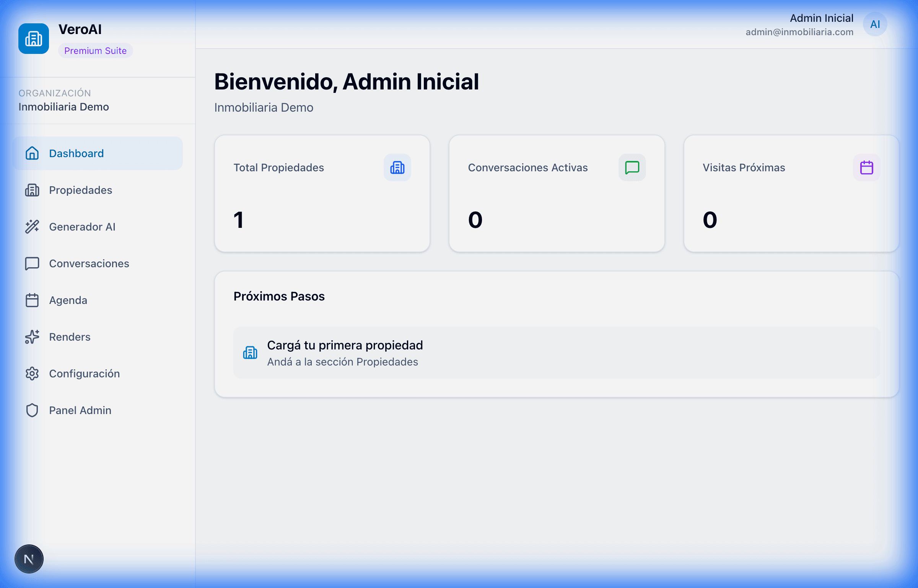Click the building icon on Total Propiedades card
Viewport: 918px width, 588px height.
tap(398, 167)
